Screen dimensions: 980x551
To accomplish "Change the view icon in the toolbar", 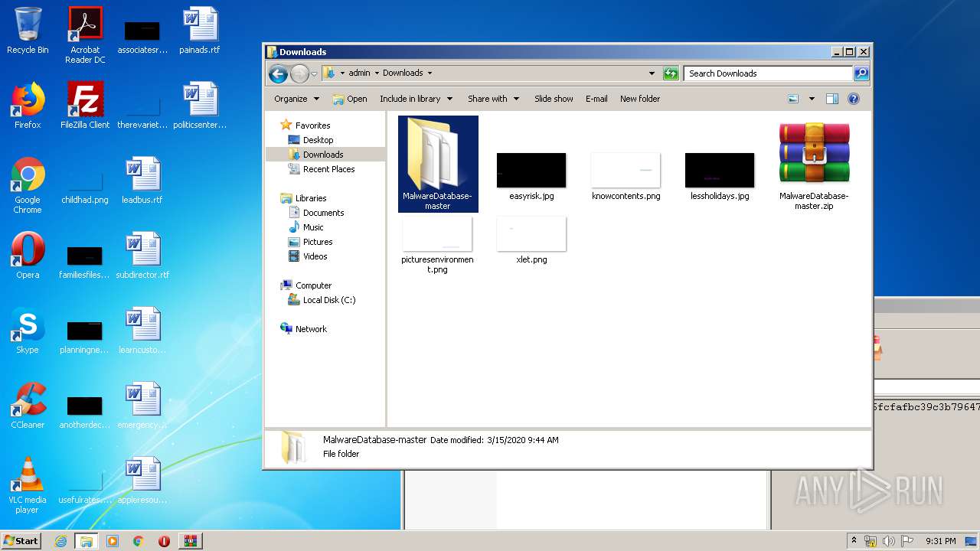I will coord(793,99).
